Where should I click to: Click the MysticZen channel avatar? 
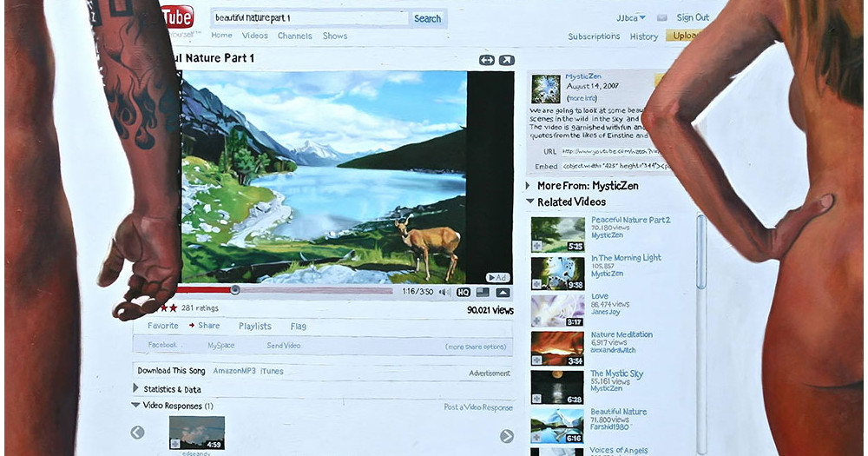tap(546, 89)
